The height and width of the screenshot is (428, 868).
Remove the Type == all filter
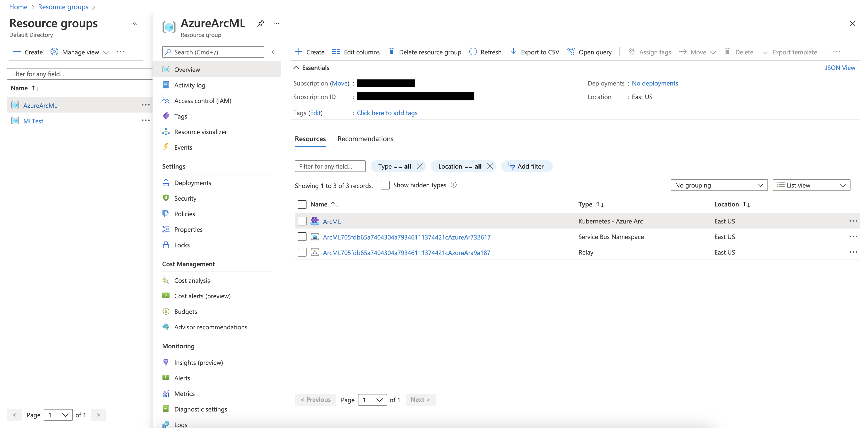point(419,166)
